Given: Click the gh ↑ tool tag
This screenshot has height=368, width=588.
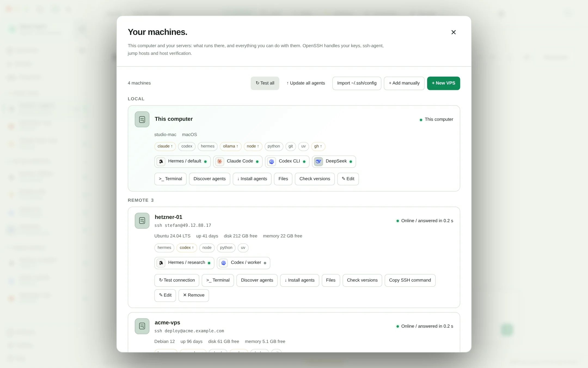Looking at the screenshot, I should click(318, 146).
